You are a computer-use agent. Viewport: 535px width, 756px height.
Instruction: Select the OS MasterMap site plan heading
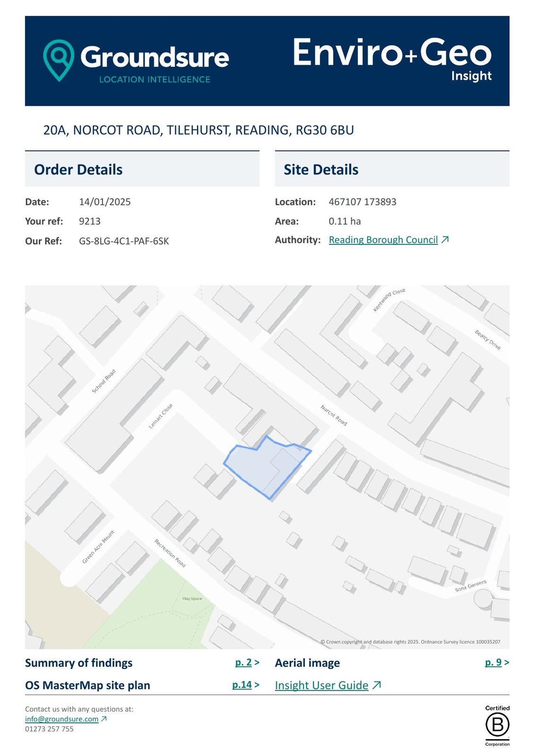tap(87, 685)
